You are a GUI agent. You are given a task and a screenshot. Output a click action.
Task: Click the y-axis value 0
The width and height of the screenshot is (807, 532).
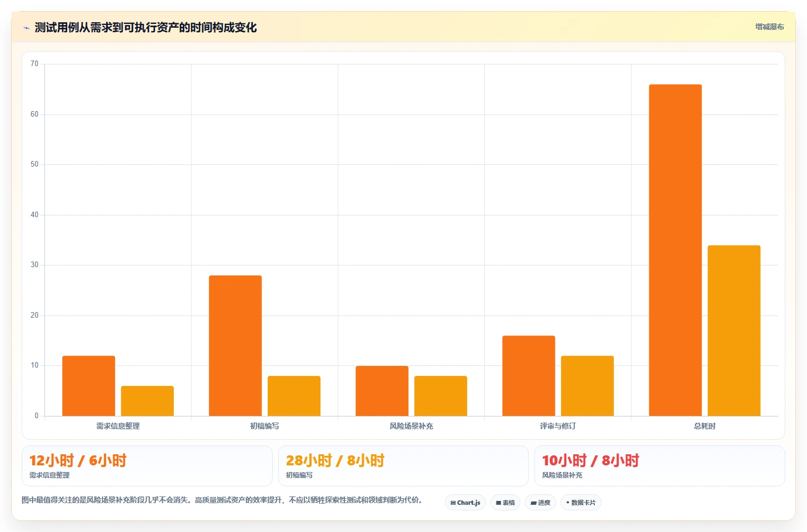pyautogui.click(x=37, y=416)
